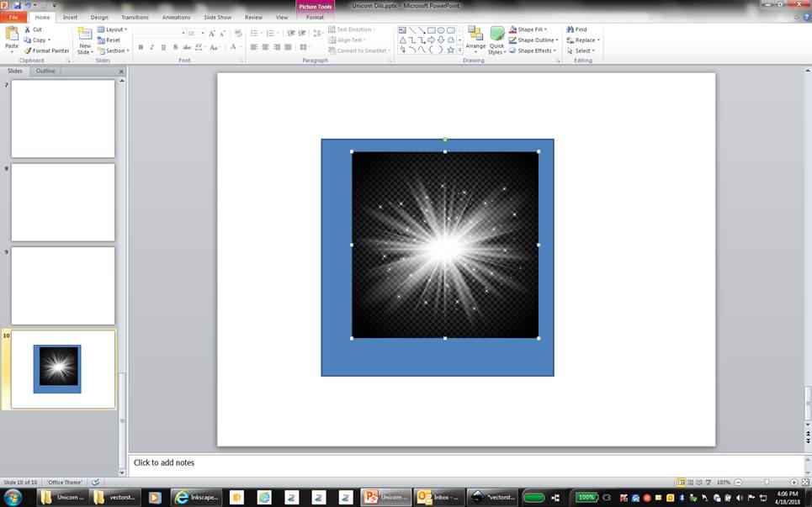
Task: Toggle italic formatting
Action: point(151,47)
